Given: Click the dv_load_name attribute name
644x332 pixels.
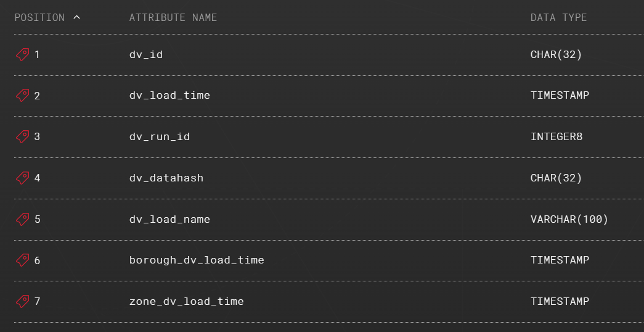Looking at the screenshot, I should tap(169, 219).
